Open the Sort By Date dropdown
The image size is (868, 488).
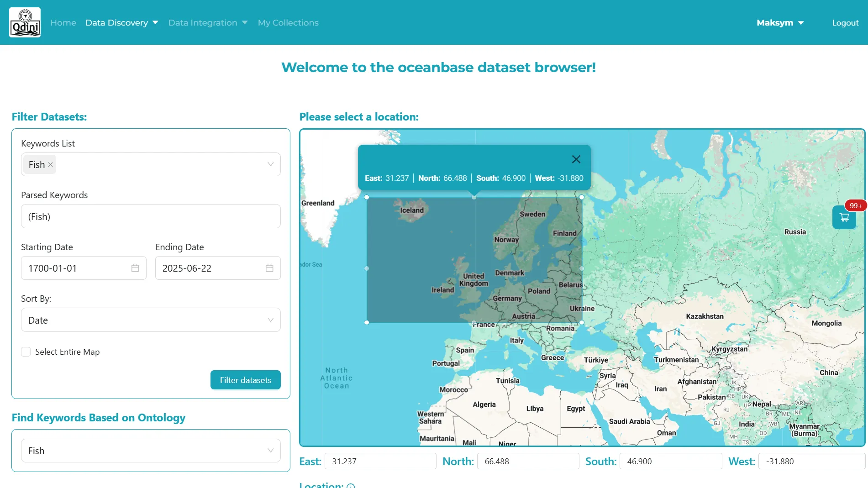click(x=270, y=320)
